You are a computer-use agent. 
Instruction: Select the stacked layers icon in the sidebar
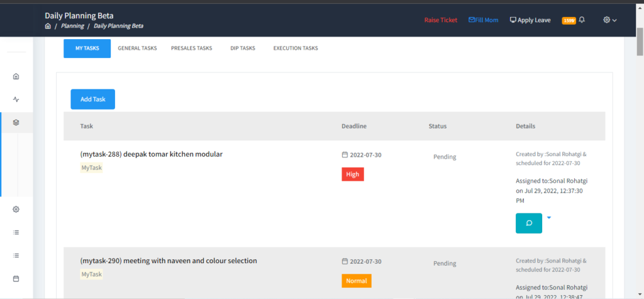(x=16, y=122)
